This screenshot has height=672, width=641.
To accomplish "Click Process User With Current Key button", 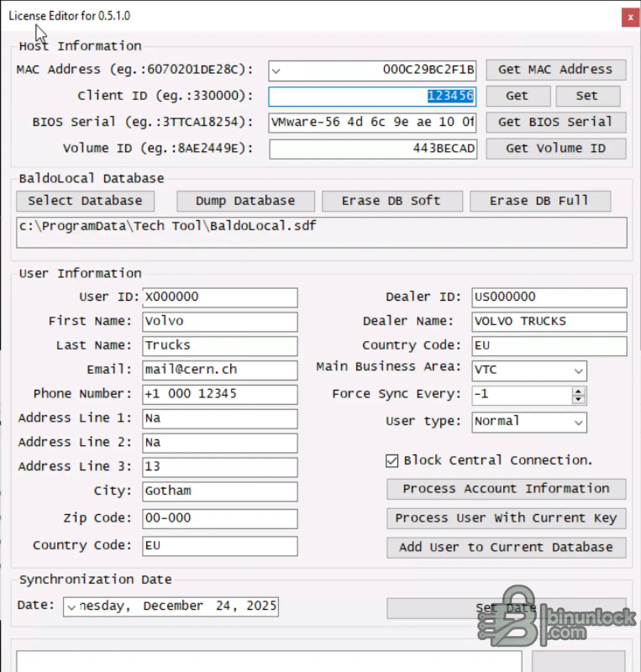I will (x=506, y=518).
